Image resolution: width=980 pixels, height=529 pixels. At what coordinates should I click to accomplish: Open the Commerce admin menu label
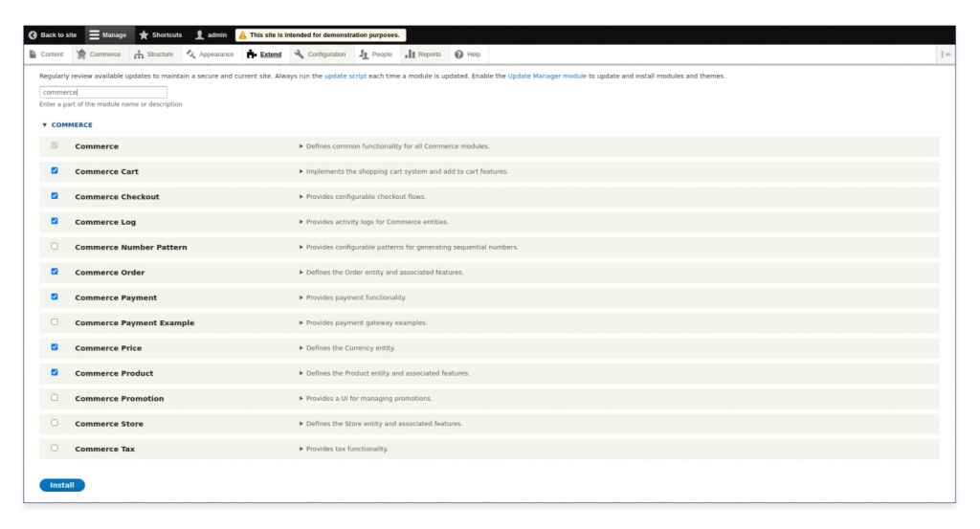point(105,55)
